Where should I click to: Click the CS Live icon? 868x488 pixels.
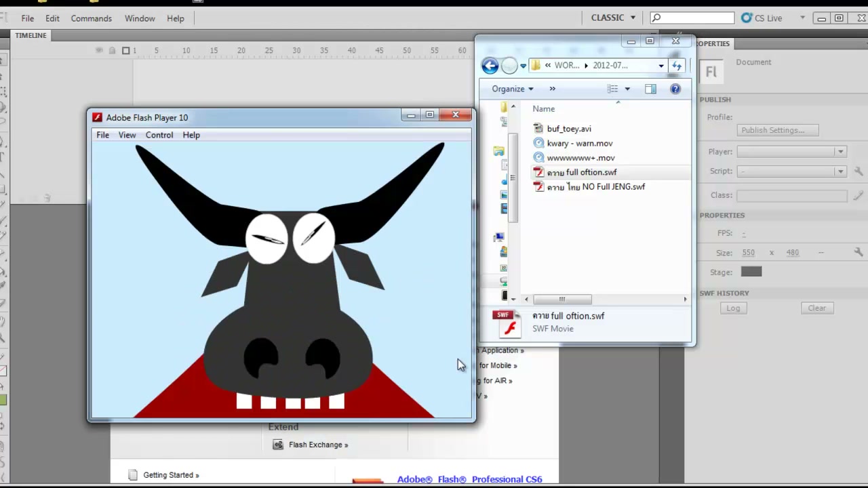coord(747,18)
